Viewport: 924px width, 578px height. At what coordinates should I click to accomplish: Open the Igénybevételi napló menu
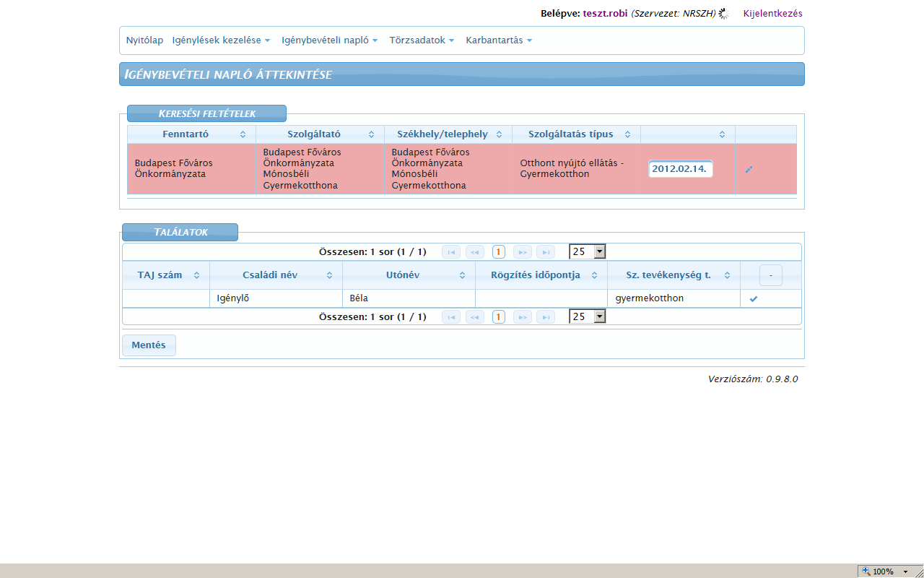[x=330, y=40]
